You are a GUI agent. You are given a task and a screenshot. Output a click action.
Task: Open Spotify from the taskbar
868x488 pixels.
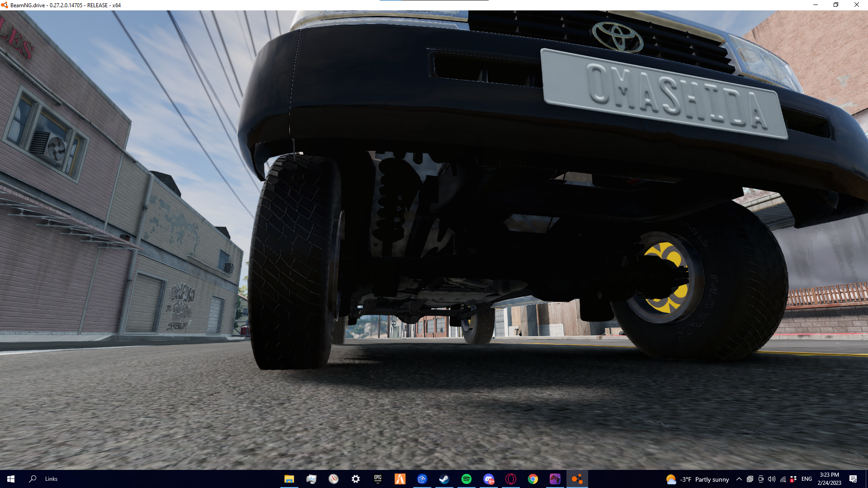[x=466, y=479]
